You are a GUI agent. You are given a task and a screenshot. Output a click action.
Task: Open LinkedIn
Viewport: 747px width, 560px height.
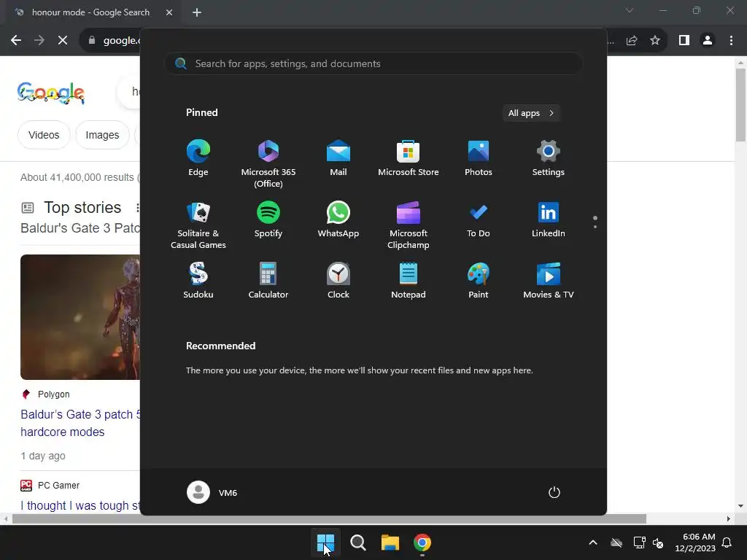click(549, 219)
